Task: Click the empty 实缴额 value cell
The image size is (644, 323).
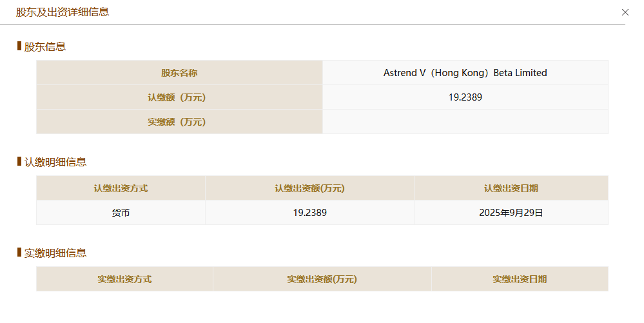Action: point(465,122)
